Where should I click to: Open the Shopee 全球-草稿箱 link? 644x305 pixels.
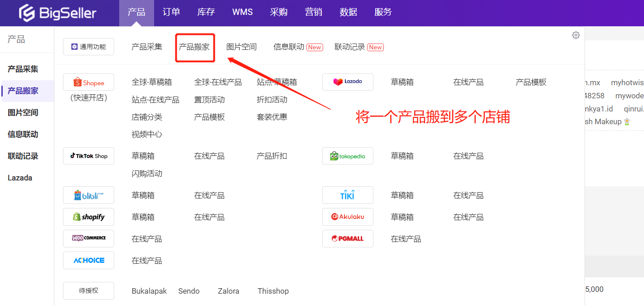(151, 82)
